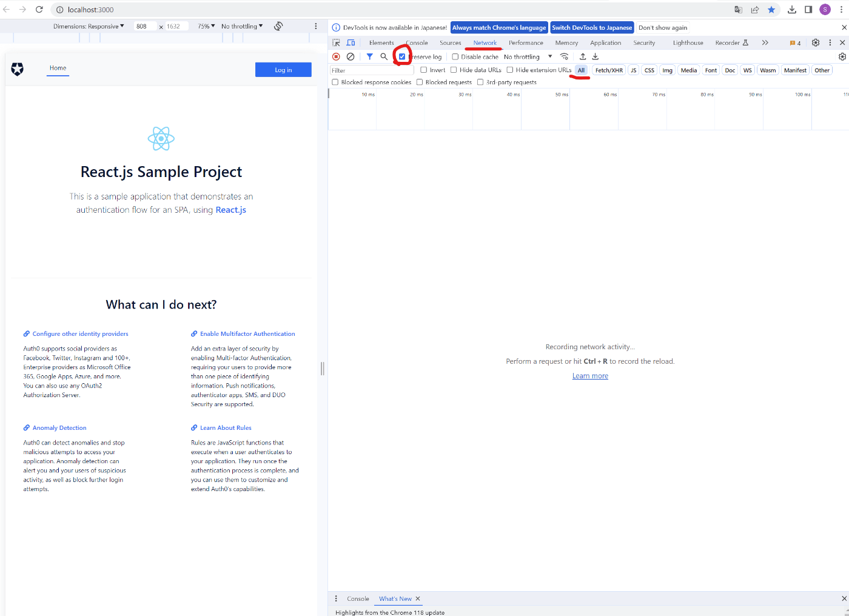The image size is (849, 616).
Task: Close the What's New drawer tab
Action: pos(418,599)
